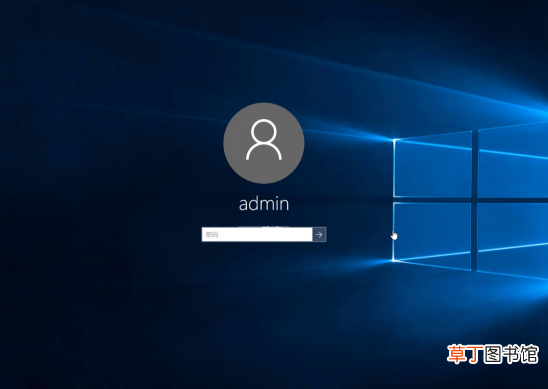Screen dimensions: 548x389
Task: Submit password with the arrow button
Action: click(319, 235)
